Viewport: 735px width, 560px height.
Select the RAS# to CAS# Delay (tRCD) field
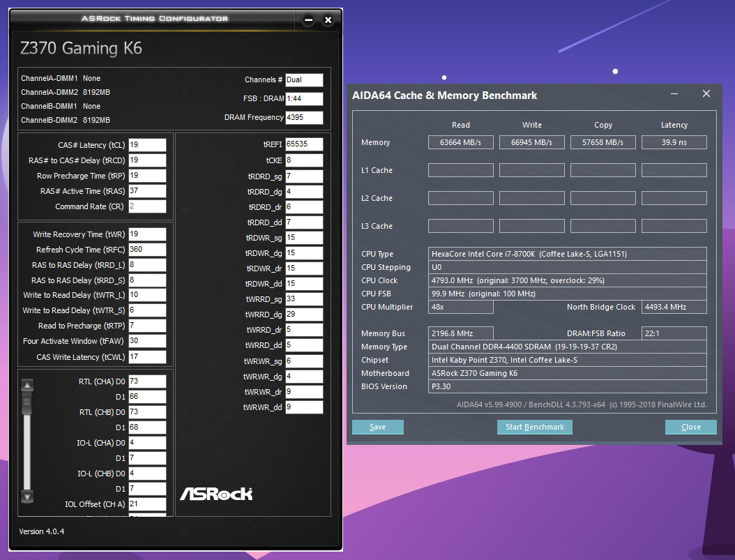147,160
